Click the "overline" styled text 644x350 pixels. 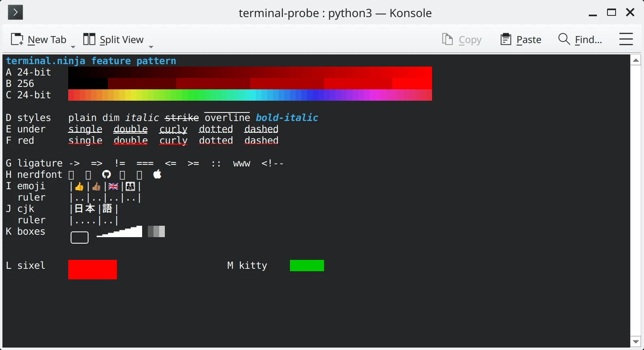(x=227, y=118)
